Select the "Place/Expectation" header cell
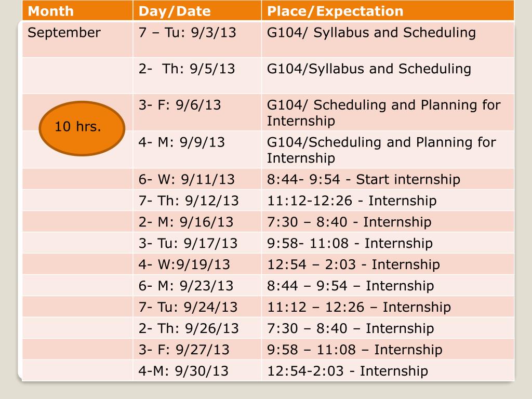 point(335,11)
